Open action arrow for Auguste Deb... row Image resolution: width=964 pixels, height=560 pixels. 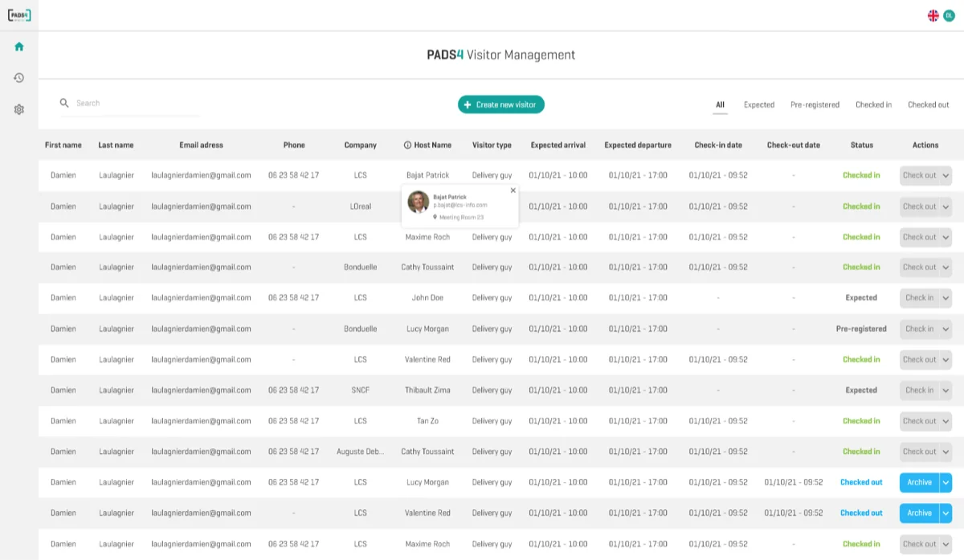[x=946, y=452]
